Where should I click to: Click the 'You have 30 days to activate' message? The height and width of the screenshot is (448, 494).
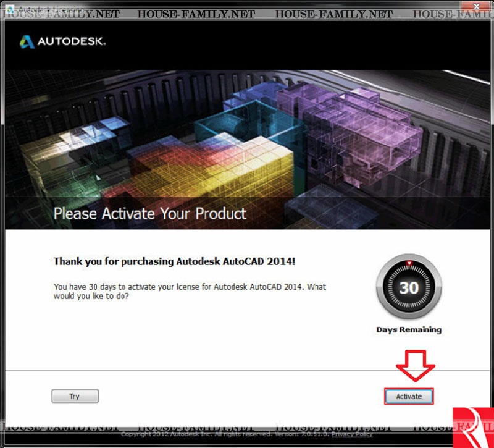(190, 291)
